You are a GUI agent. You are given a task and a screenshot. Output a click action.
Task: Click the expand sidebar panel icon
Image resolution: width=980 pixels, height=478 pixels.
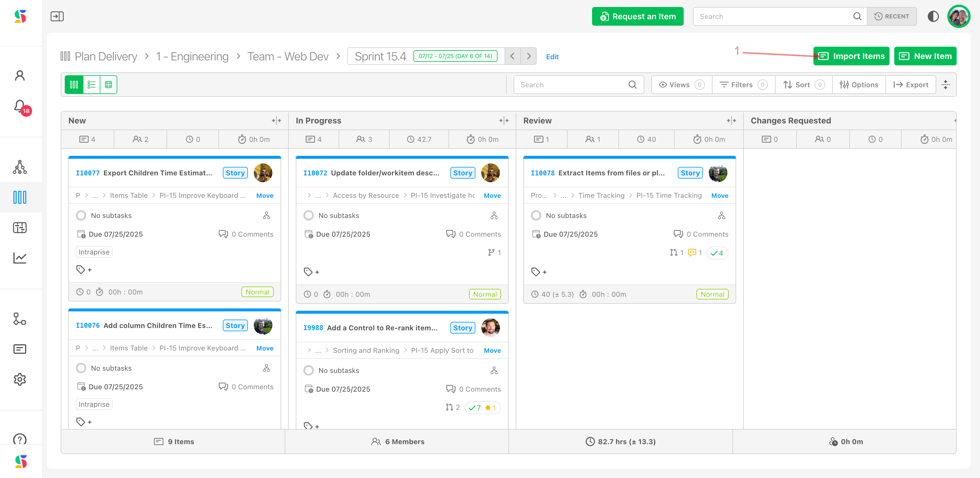tap(57, 16)
